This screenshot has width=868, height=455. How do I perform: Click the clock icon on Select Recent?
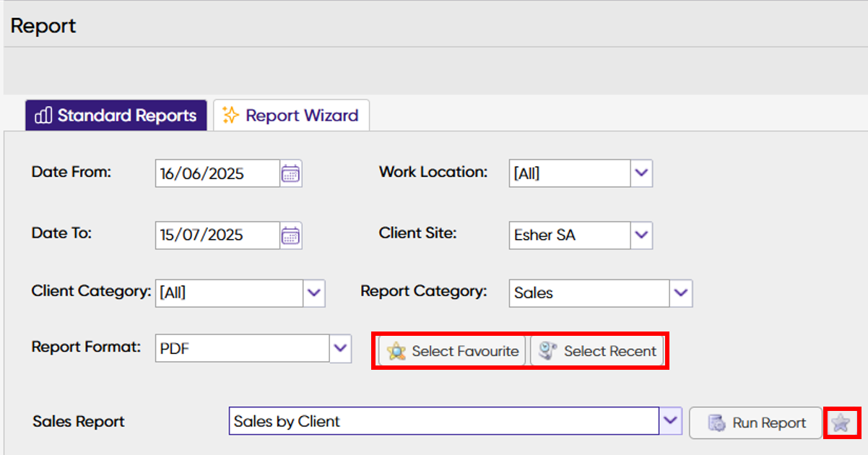549,351
